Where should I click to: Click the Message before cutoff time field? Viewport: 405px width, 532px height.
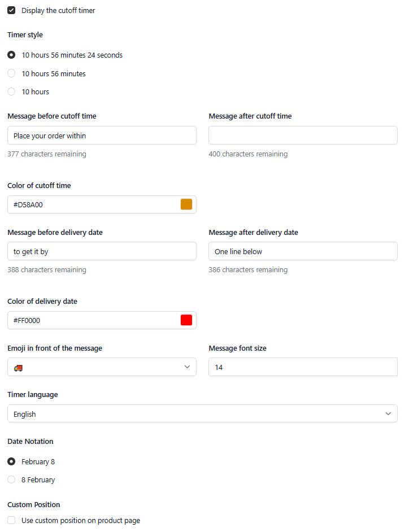coord(102,136)
